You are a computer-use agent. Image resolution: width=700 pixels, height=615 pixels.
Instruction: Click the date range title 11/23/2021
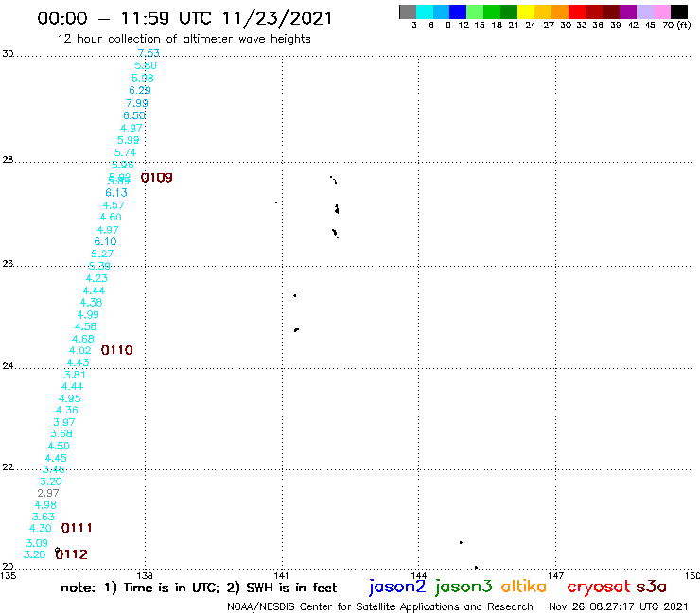184,18
